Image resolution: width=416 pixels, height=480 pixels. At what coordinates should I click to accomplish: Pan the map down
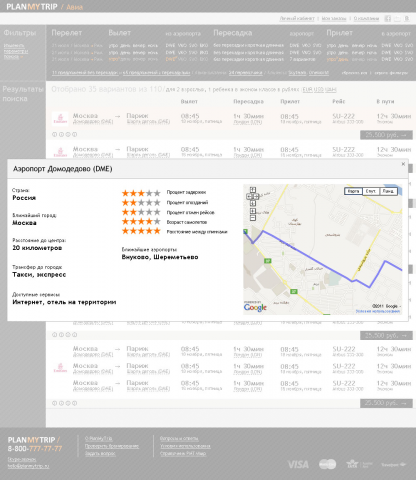253,203
